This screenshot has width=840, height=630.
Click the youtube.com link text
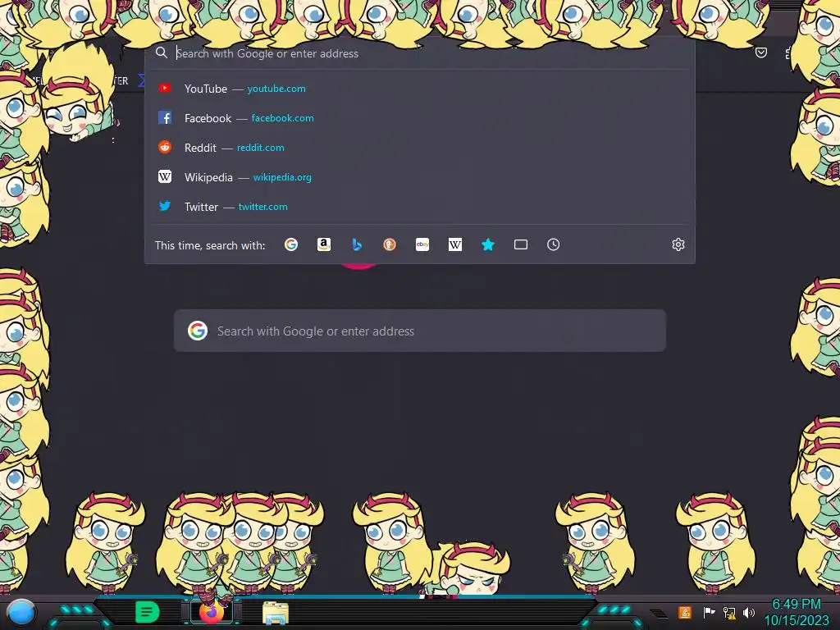pos(276,89)
